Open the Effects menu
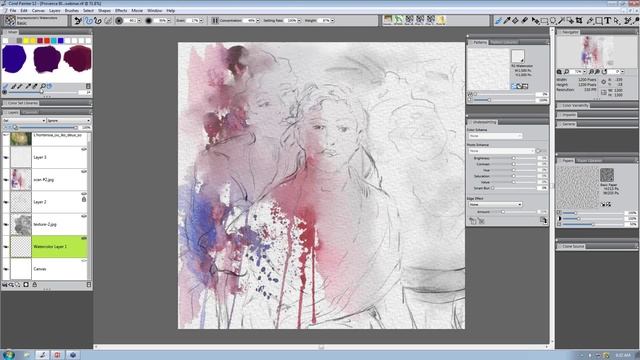This screenshot has height=360, width=640. 121,11
